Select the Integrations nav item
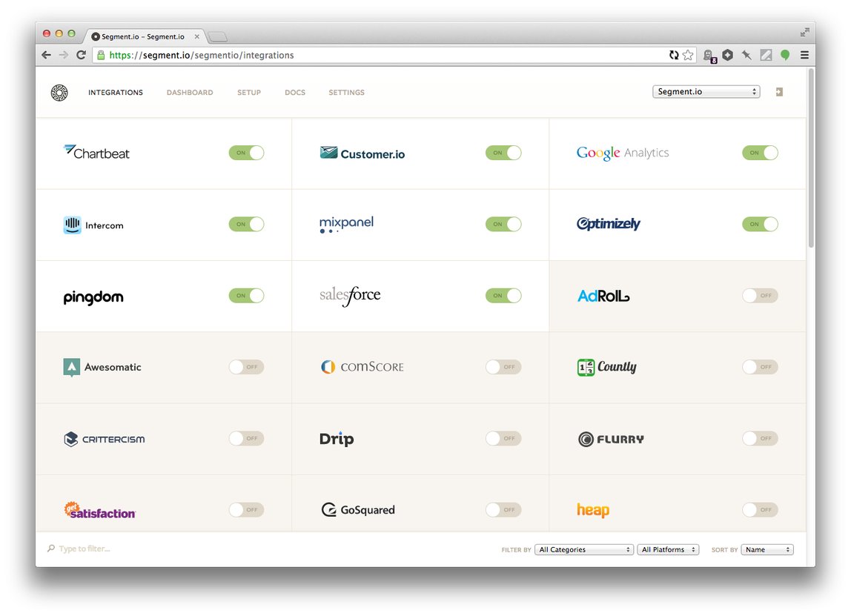 pyautogui.click(x=116, y=93)
